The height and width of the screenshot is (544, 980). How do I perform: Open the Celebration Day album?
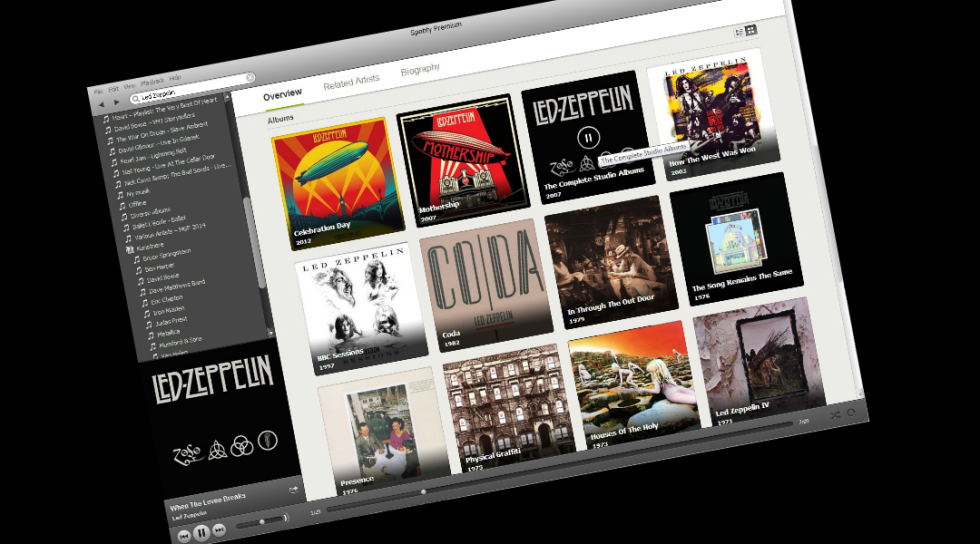(x=338, y=184)
